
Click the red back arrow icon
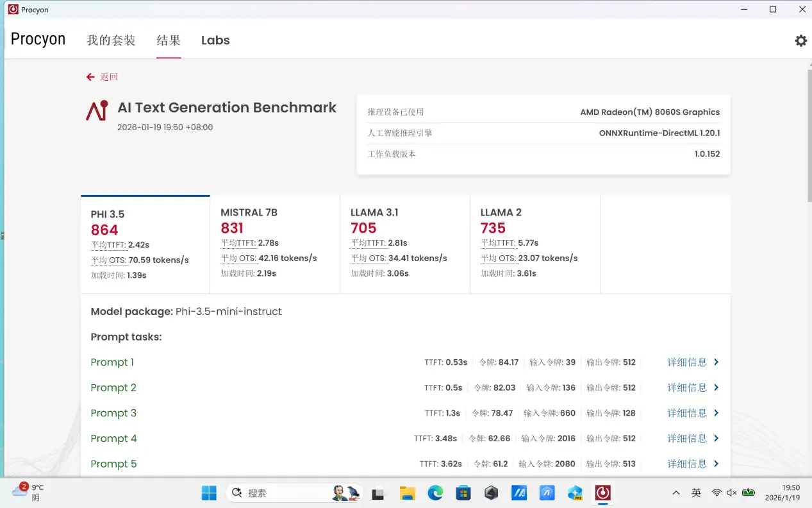pos(90,77)
